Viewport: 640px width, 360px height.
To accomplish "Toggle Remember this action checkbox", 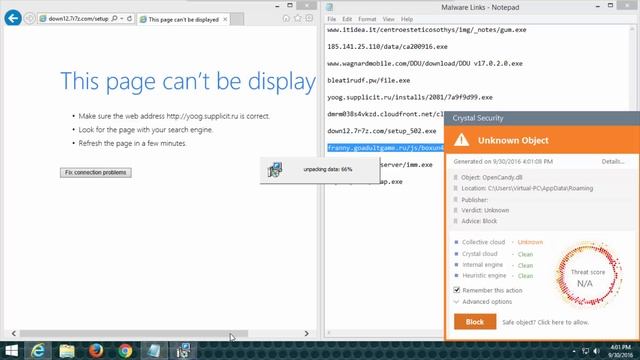I will pos(457,290).
